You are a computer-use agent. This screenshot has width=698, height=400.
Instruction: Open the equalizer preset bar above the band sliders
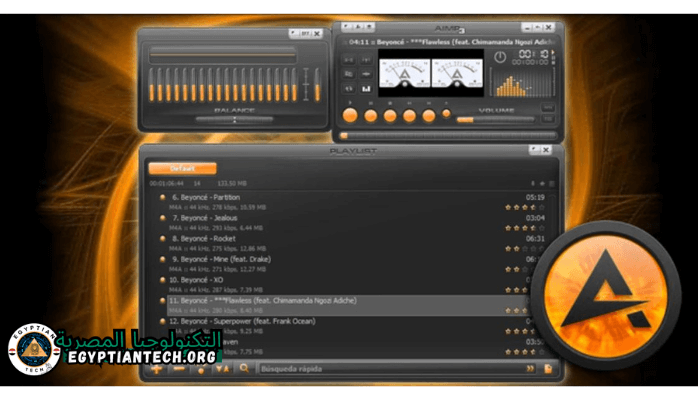(223, 55)
